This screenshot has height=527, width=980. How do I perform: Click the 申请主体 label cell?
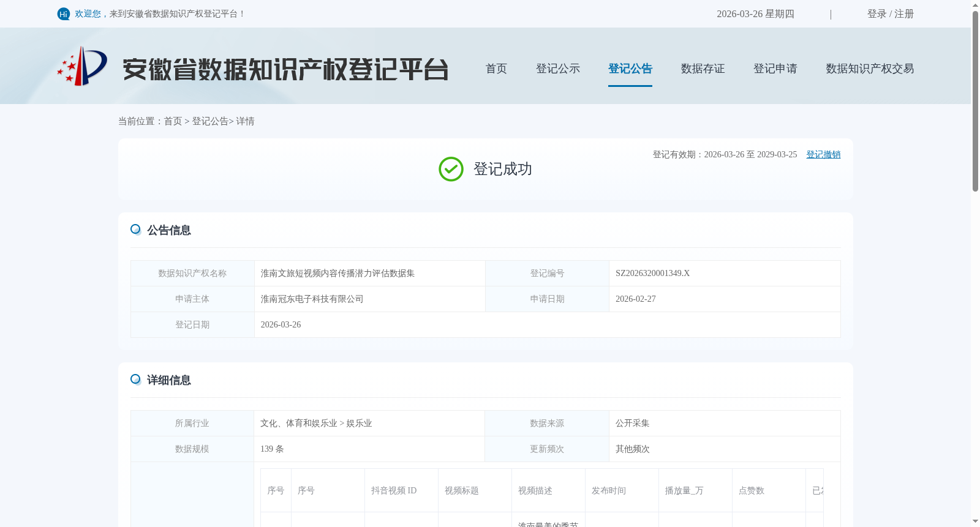click(192, 299)
